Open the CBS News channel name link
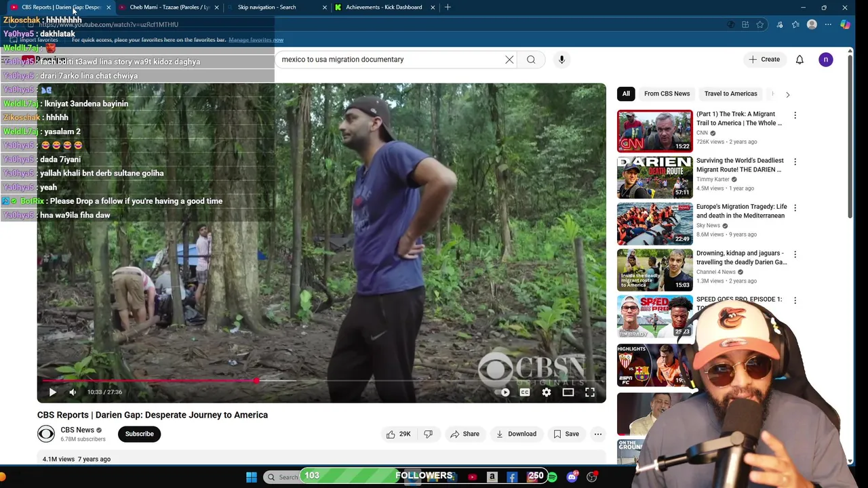The width and height of the screenshot is (868, 488). tap(77, 430)
